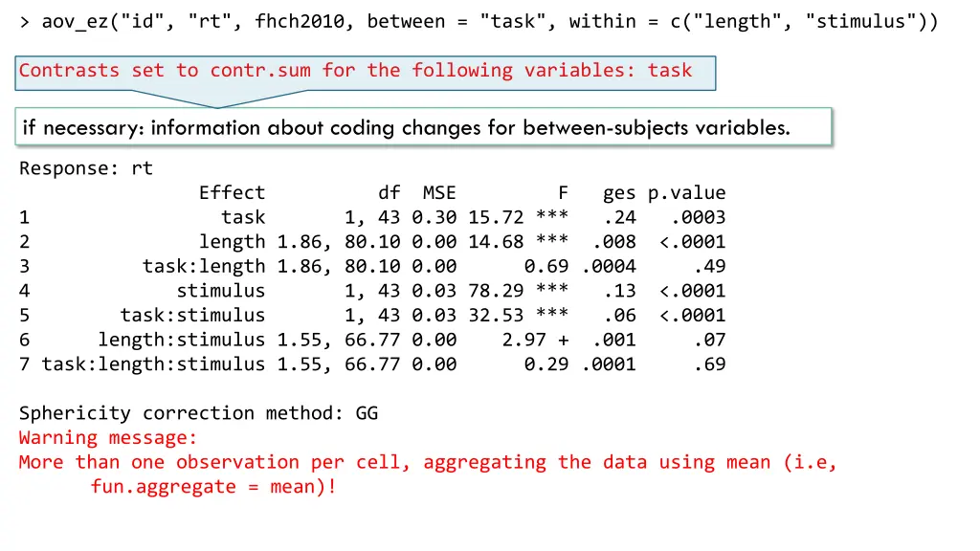Click the coding changes information text box
Viewport: 980px width, 551px height.
(x=423, y=127)
